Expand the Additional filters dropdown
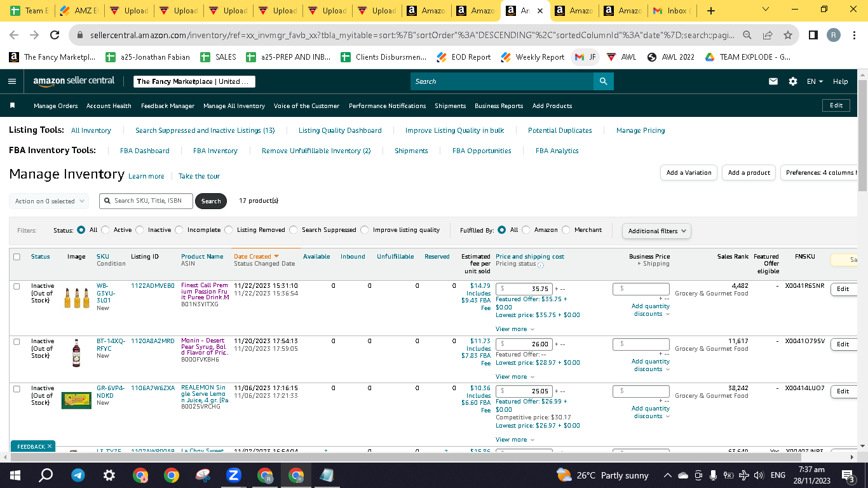The image size is (868, 488). [656, 231]
